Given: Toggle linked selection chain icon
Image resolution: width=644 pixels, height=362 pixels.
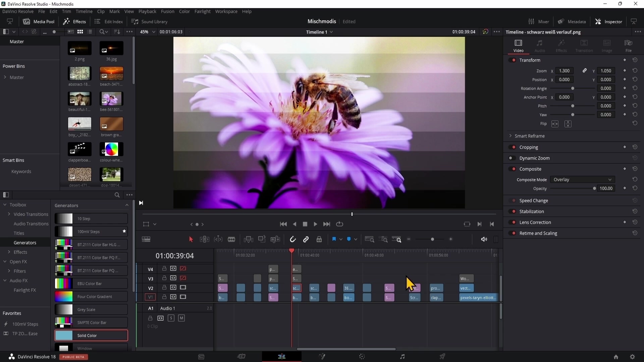Looking at the screenshot, I should [306, 239].
